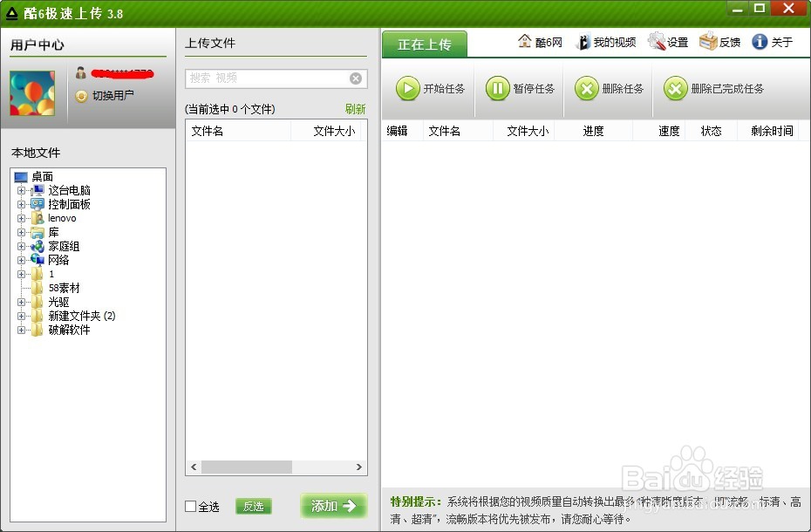Viewport: 811px width, 532px height.
Task: Expand the 新建文件夹 (2) node
Action: [x=21, y=317]
